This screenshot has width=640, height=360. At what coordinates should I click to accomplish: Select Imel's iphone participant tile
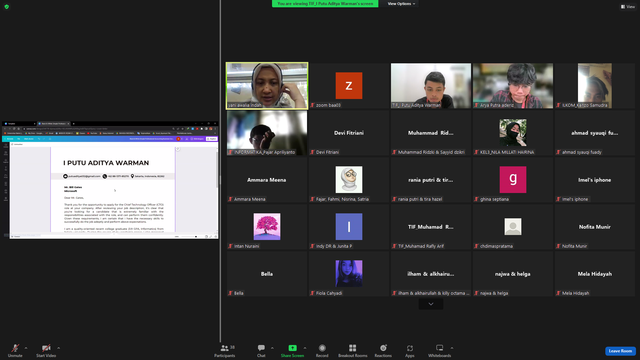tap(595, 180)
